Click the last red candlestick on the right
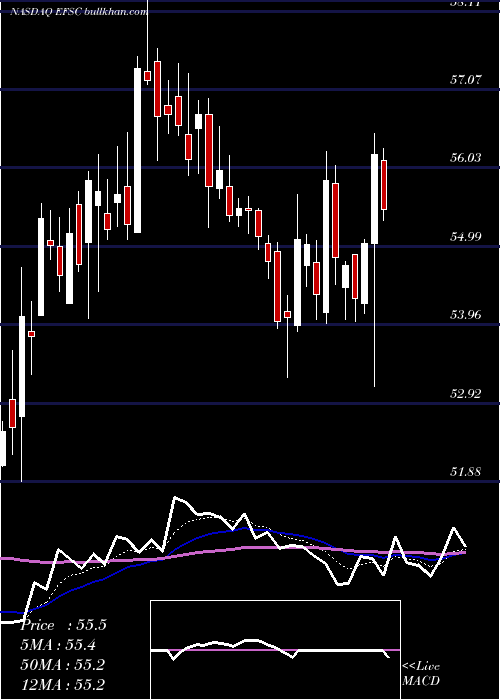This screenshot has width=500, height=700. click(383, 185)
